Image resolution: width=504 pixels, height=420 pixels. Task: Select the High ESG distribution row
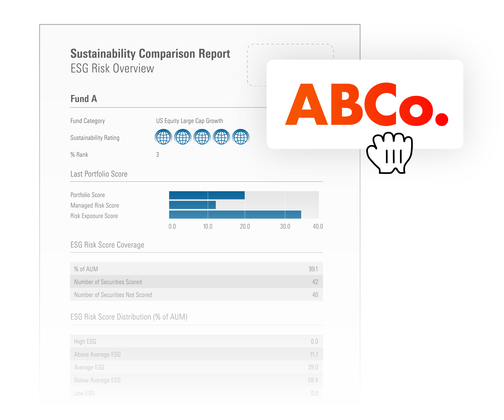point(196,341)
